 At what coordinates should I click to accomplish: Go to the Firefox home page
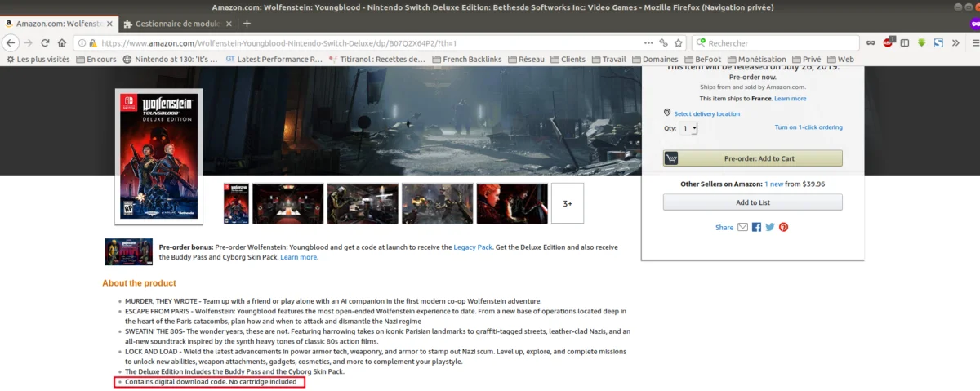62,42
